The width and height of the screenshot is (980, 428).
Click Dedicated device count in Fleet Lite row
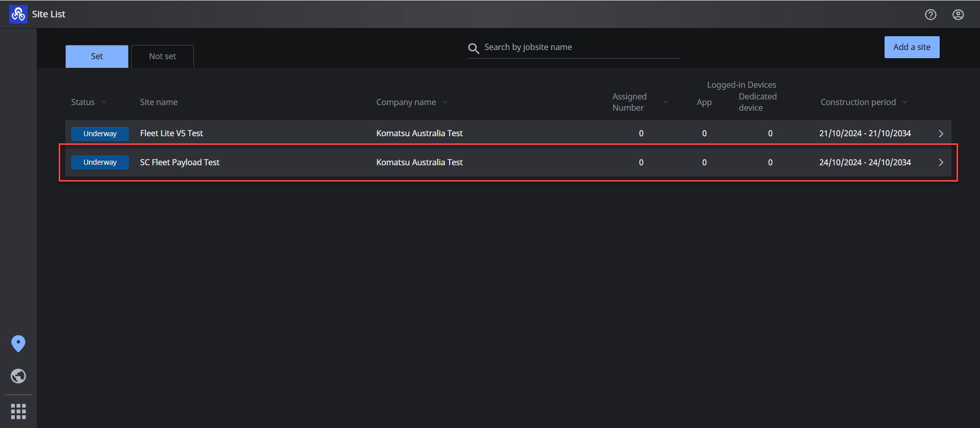(x=770, y=134)
